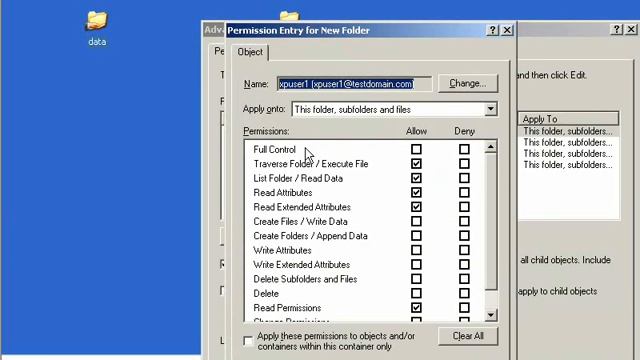The image size is (640, 360).
Task: Check Deny for Read Permissions
Action: (464, 307)
